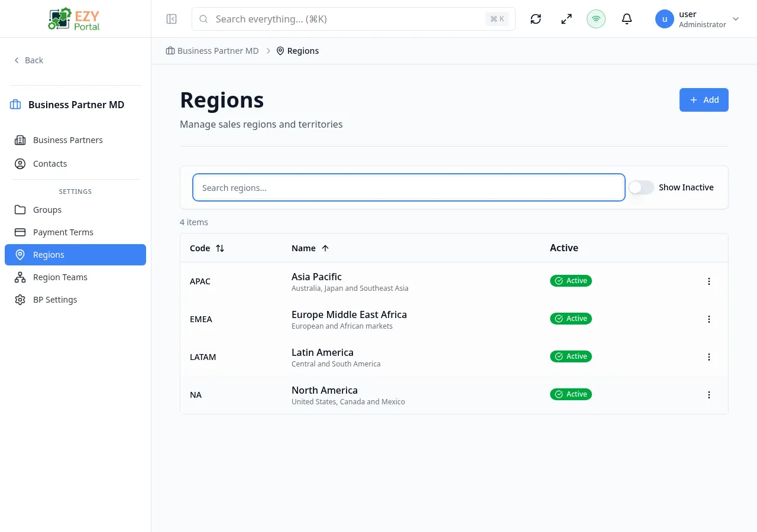Collapse the sidebar using the panel icon
The height and width of the screenshot is (532, 757).
(172, 19)
